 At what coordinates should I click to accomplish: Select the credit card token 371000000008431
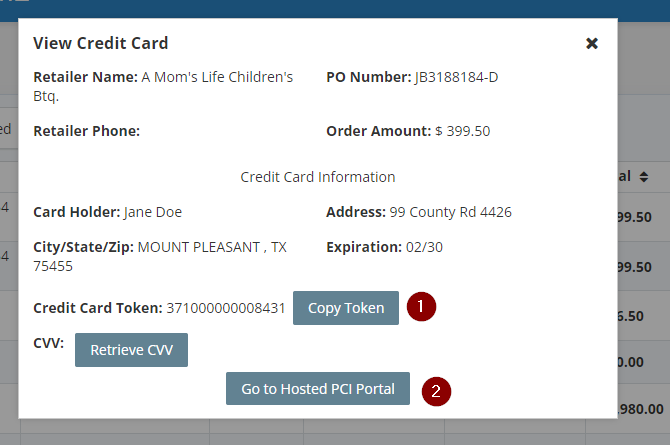(x=226, y=308)
